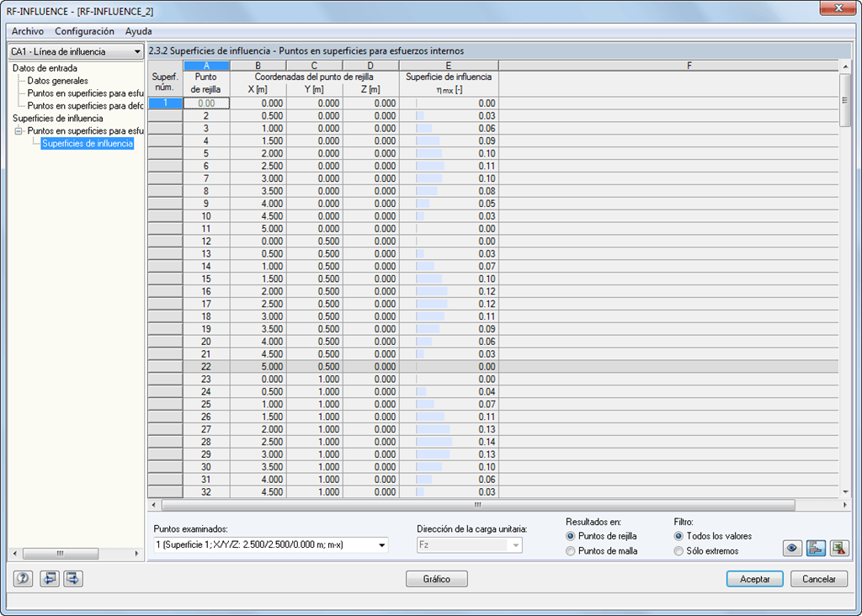Select Datos de entrada tree root
The height and width of the screenshot is (616, 862).
[45, 68]
